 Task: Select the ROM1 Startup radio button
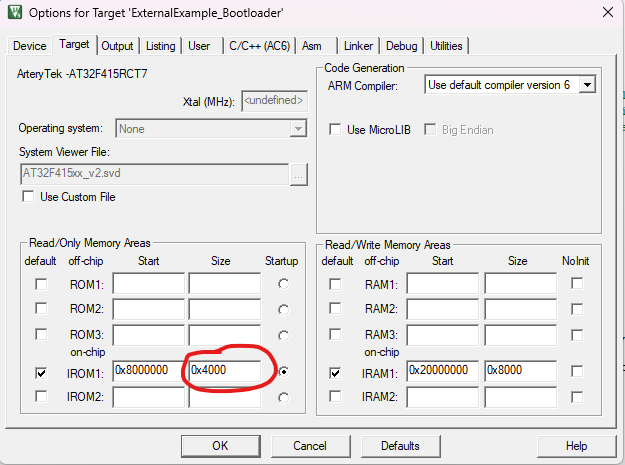click(x=284, y=284)
